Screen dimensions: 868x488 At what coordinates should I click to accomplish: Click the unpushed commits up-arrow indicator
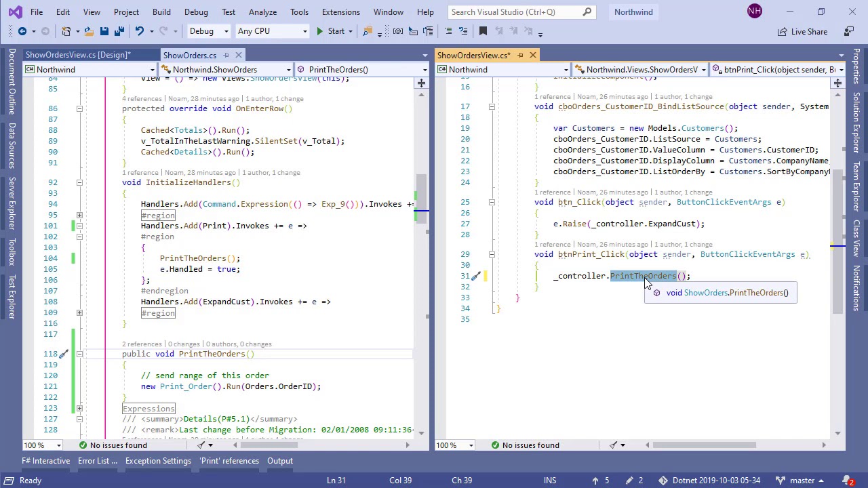[601, 481]
